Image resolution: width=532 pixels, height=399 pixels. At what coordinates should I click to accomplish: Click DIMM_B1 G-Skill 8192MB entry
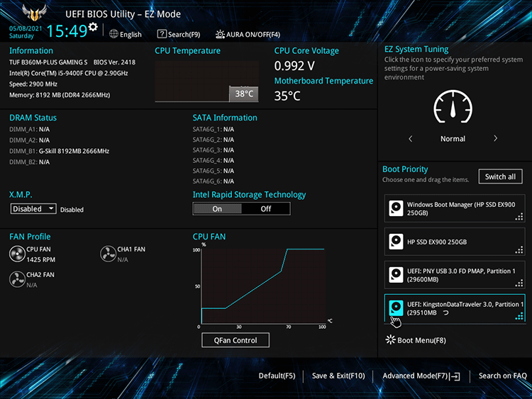tap(60, 151)
